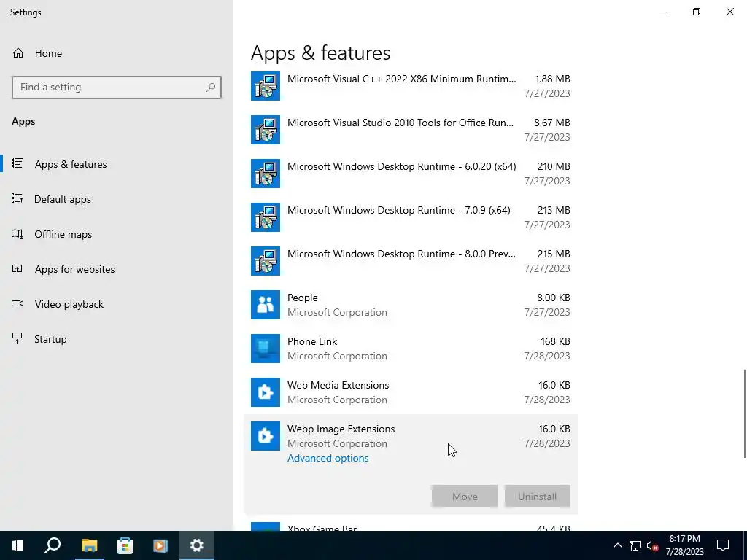
Task: Launch Microsoft Store from the taskbar
Action: [125, 545]
